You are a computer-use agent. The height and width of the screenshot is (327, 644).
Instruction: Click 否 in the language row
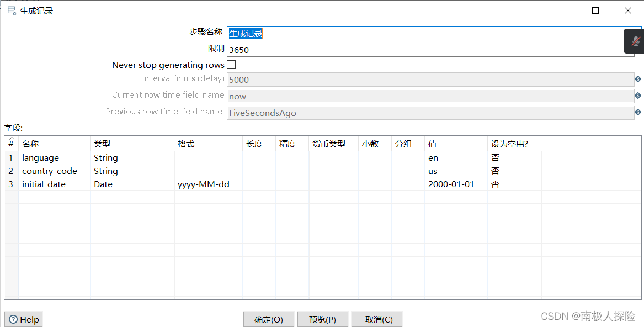click(x=515, y=158)
